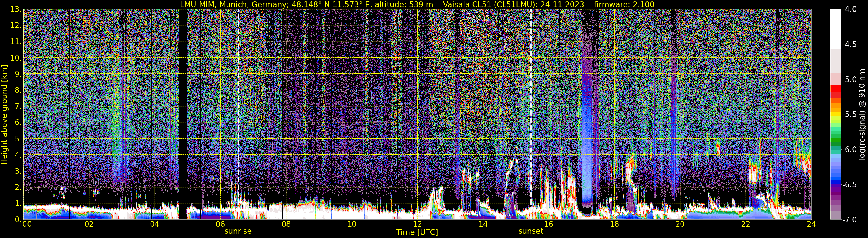The height and width of the screenshot is (238, 868).
Task: Click the '-5.5' colorbar tick label
Action: (849, 115)
